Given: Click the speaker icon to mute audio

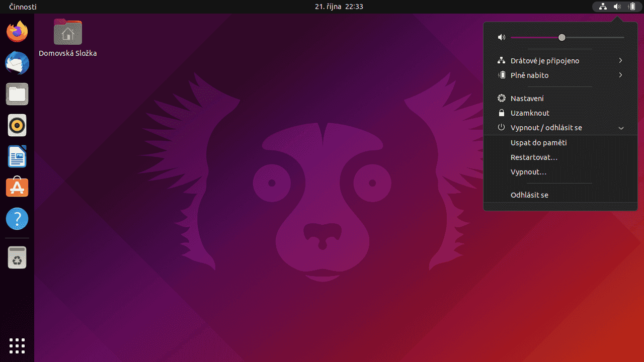Looking at the screenshot, I should click(x=501, y=37).
